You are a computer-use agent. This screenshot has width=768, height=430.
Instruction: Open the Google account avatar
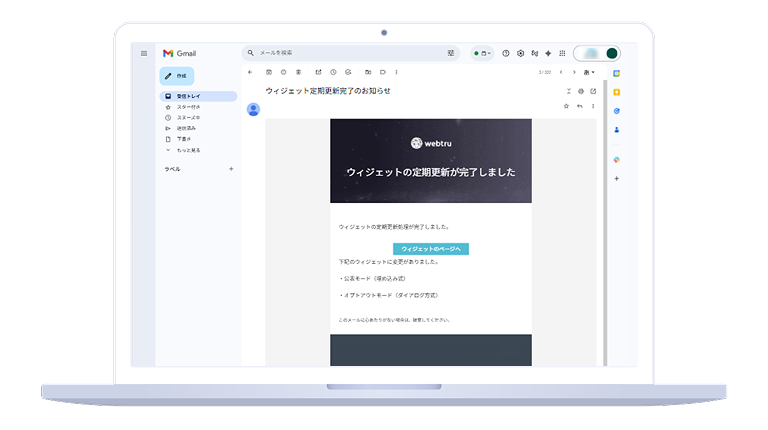click(612, 53)
